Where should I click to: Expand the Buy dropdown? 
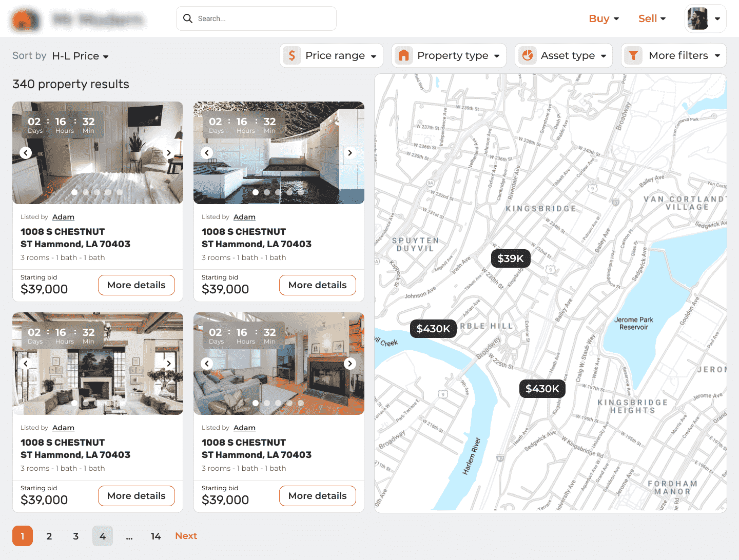coord(604,18)
